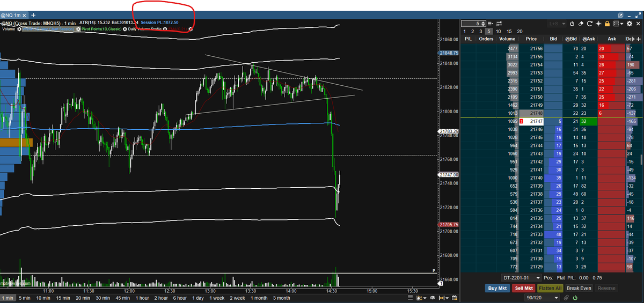This screenshot has width=644, height=303.
Task: Toggle the orange lock icon
Action: 607,24
